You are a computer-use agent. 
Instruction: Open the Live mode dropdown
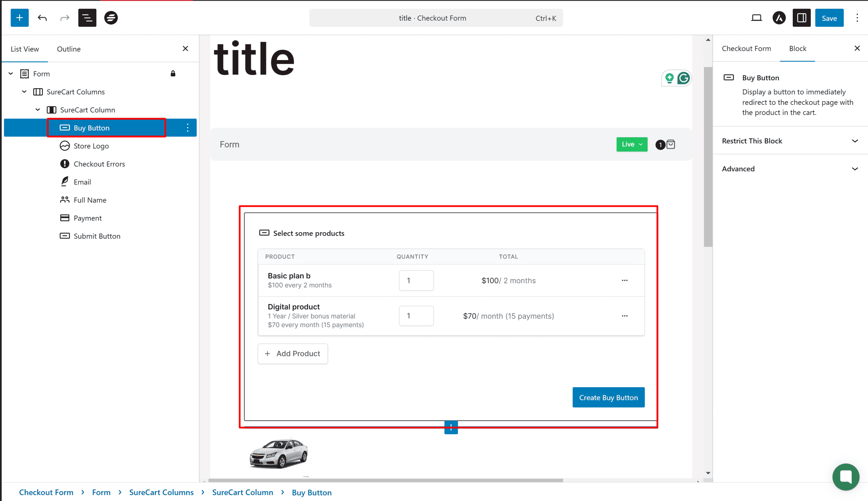632,144
